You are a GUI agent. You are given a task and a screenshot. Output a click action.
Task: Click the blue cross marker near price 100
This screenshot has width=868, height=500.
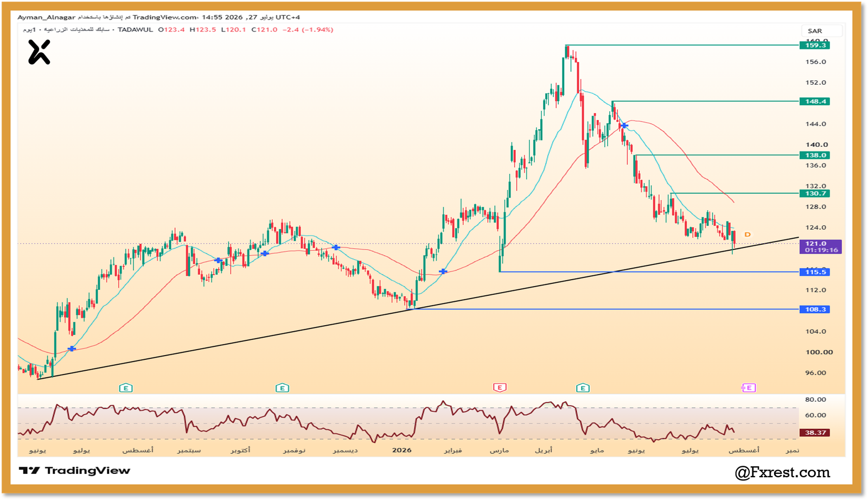72,349
